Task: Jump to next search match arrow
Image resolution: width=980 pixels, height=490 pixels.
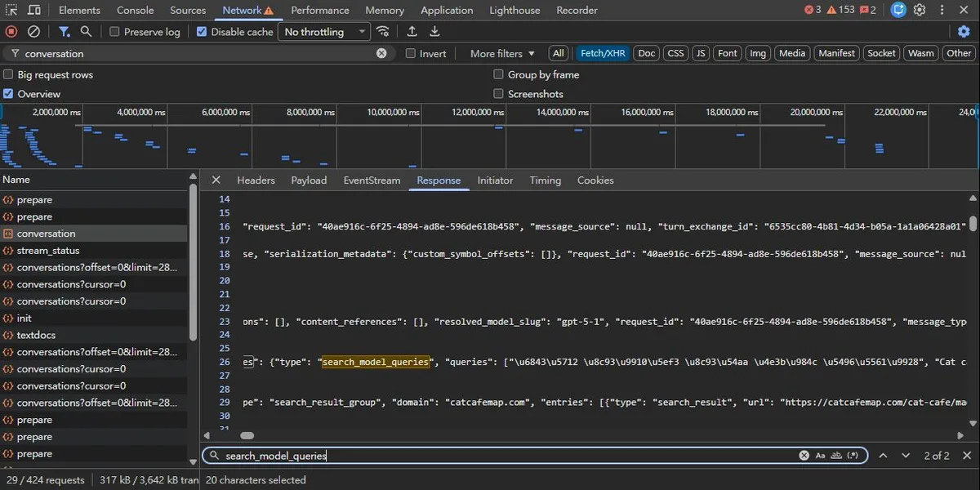Action: pyautogui.click(x=906, y=456)
